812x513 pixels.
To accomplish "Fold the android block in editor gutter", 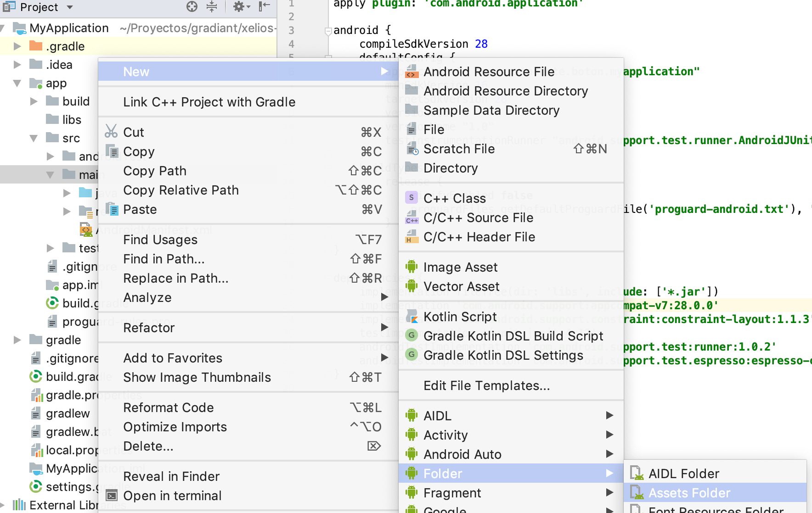I will click(x=328, y=31).
